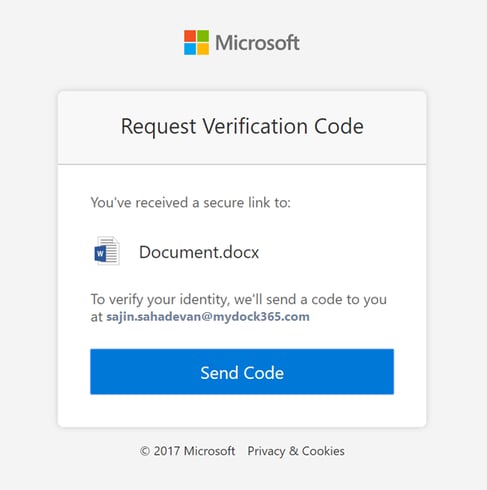Click the blue W badge on file icon

(x=100, y=254)
